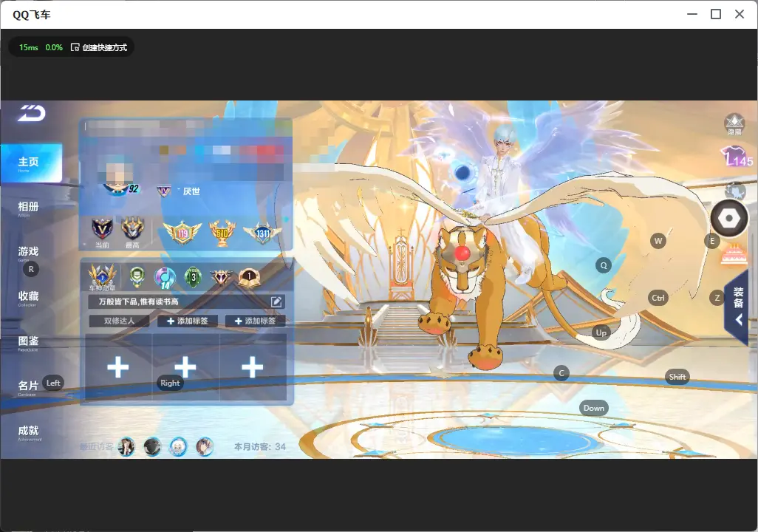
Task: Click the signature text 万般皆下品,惟有读书高
Action: (139, 301)
